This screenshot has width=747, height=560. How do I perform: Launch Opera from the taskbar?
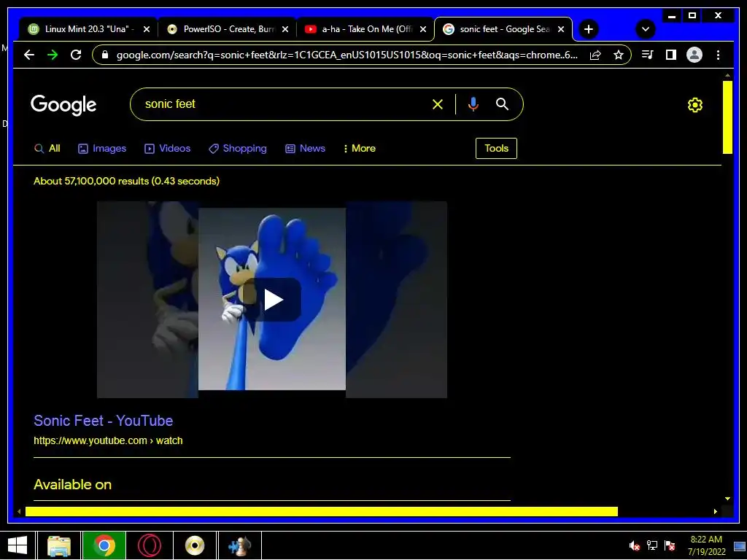point(149,545)
